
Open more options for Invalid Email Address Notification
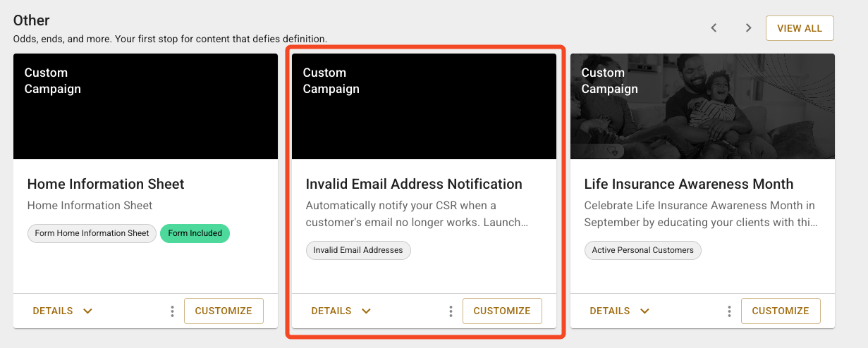tap(451, 311)
